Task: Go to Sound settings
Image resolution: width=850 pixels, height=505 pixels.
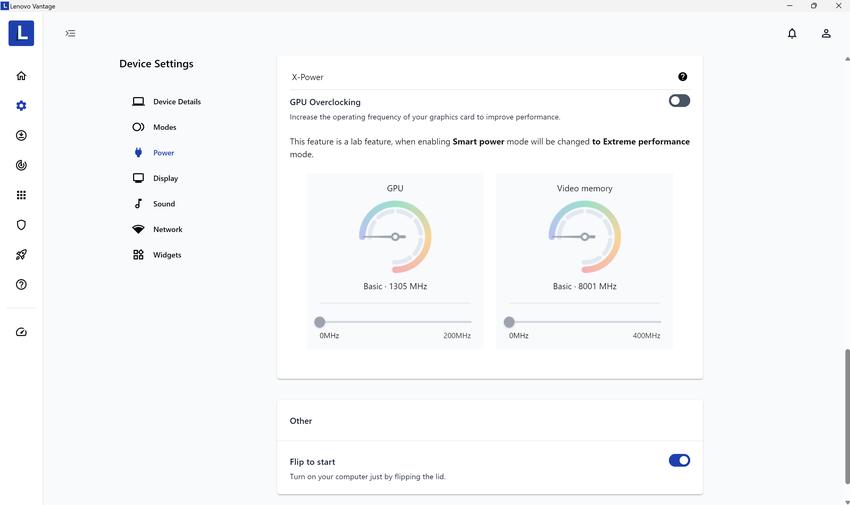Action: tap(163, 204)
